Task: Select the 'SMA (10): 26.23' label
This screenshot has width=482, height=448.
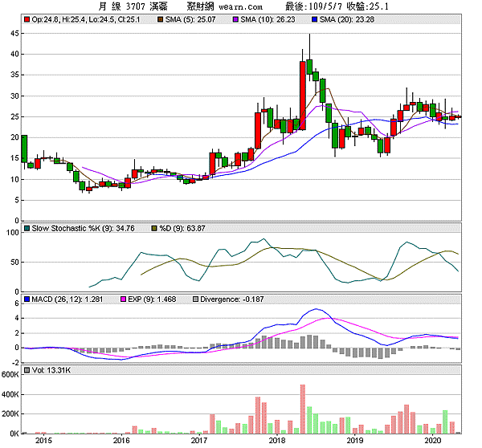Action: (x=268, y=19)
